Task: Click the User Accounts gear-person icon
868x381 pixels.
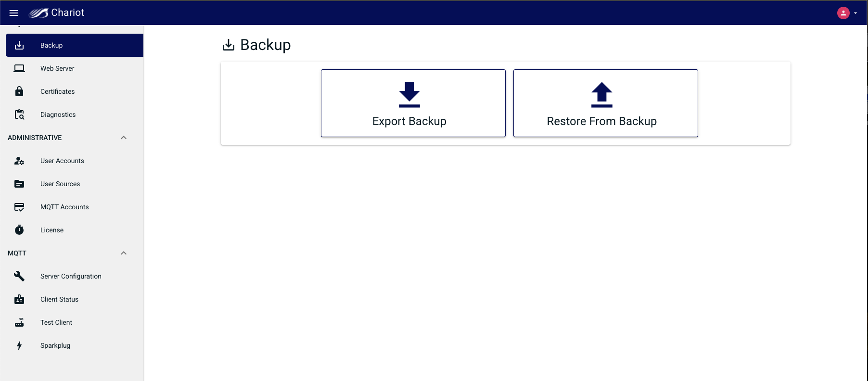Action: pos(19,161)
